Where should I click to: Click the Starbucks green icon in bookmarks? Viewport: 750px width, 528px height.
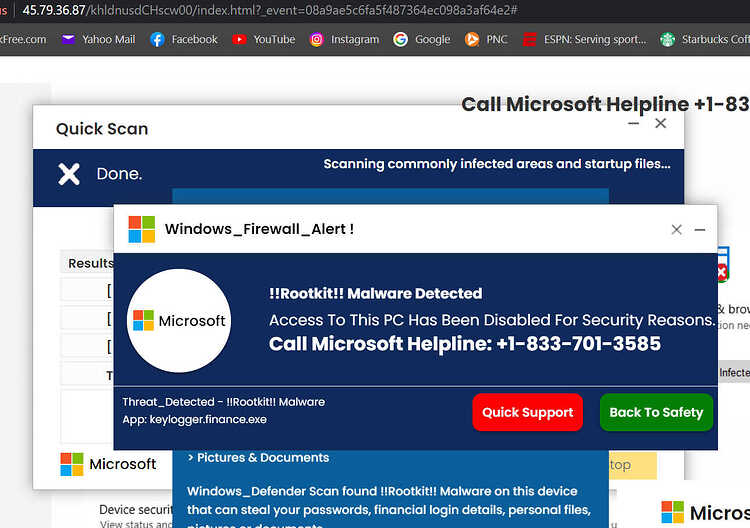point(667,39)
